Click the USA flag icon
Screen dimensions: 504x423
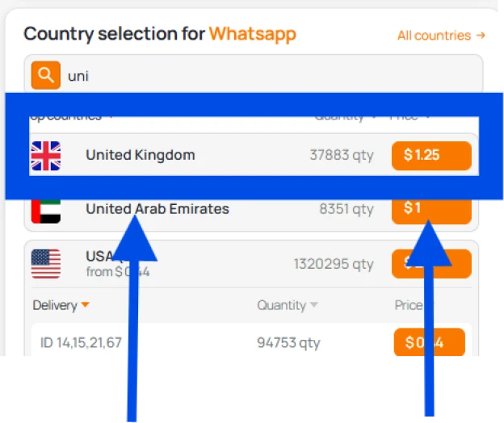[46, 263]
